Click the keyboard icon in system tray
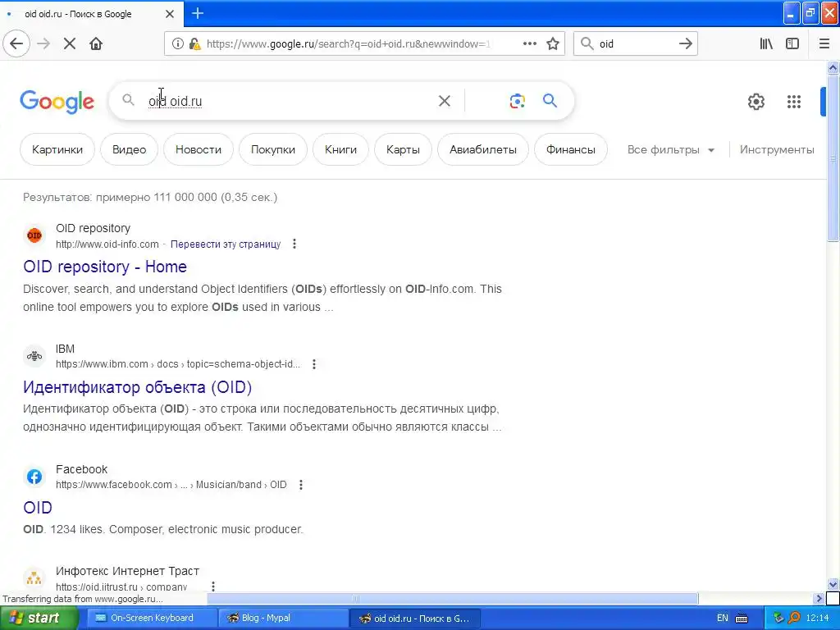Viewport: 840px width, 630px height. (x=742, y=619)
